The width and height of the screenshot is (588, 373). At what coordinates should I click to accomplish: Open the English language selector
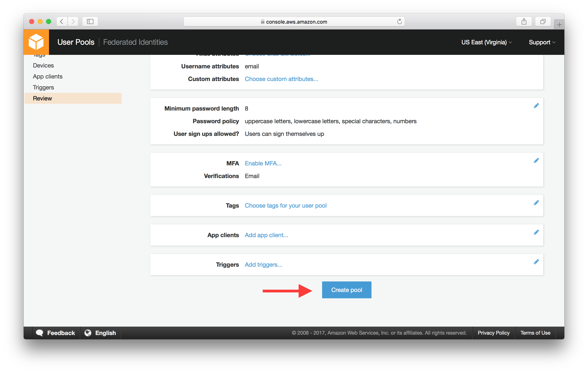(100, 333)
